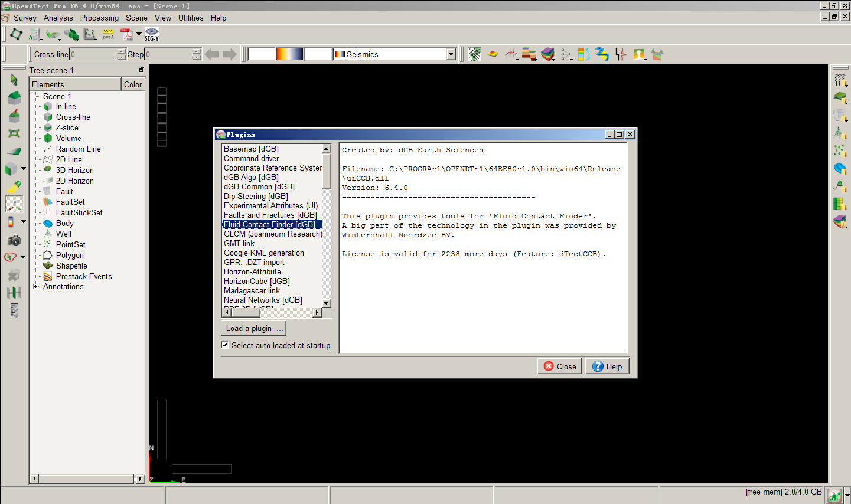The width and height of the screenshot is (851, 504).
Task: Click the well correlation colored log icon
Action: [584, 54]
